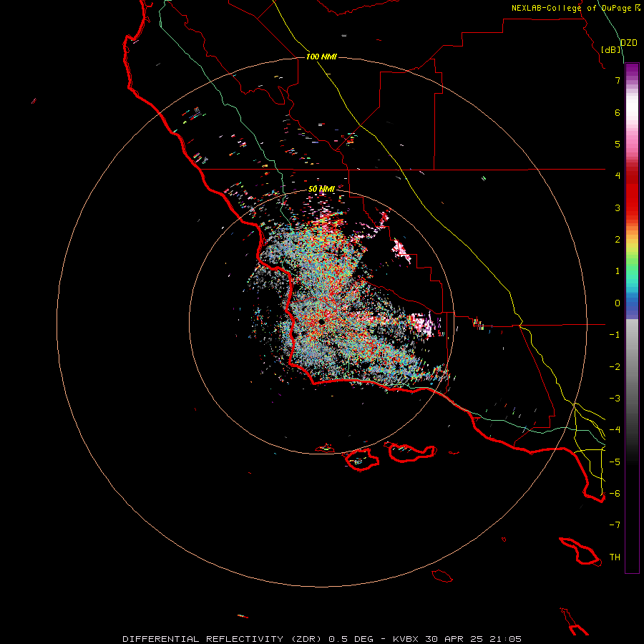Click the black radar site dot at ring center
Screen dimensions: 644x644
click(321, 321)
